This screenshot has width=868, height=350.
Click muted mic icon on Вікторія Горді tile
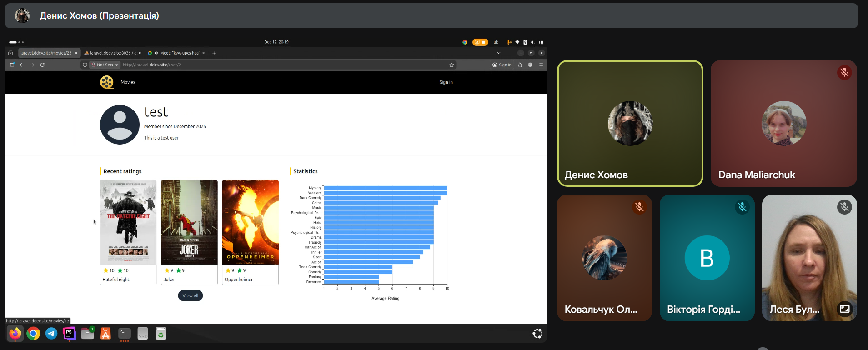(742, 207)
